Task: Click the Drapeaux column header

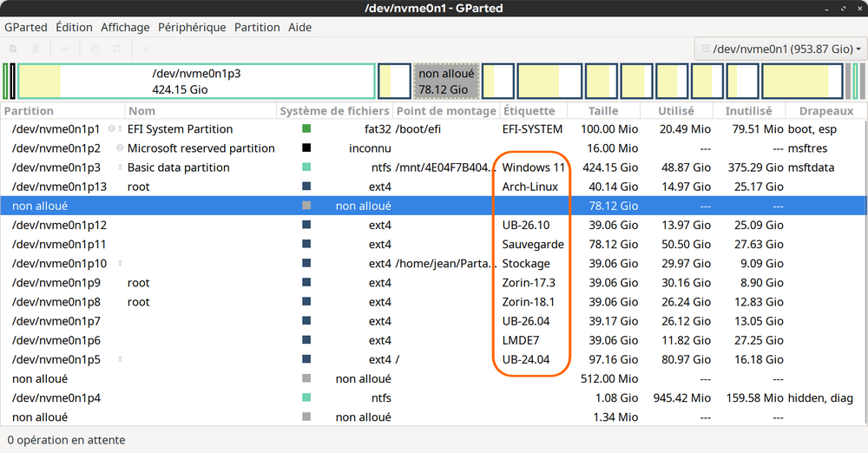Action: click(x=826, y=111)
